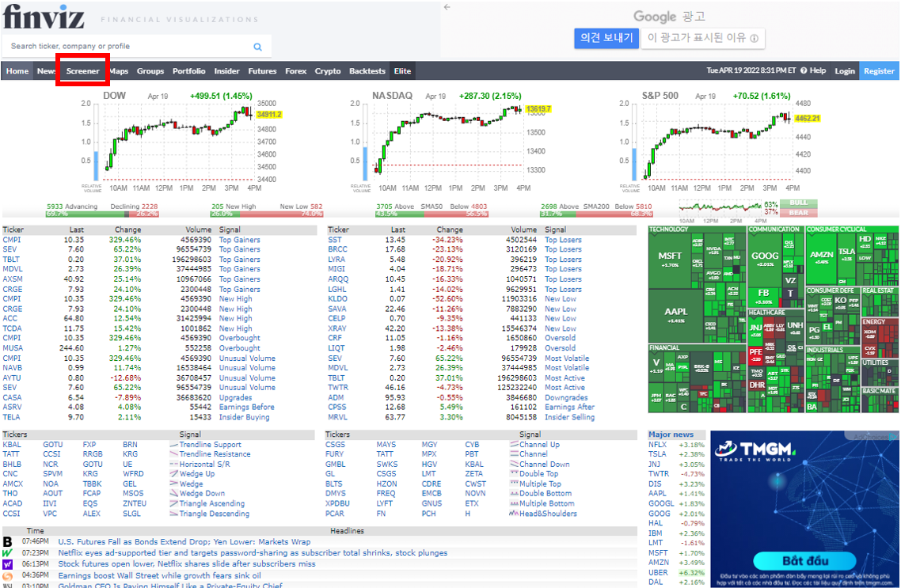This screenshot has height=588, width=901.
Task: Open the Forex menu item
Action: click(x=296, y=71)
